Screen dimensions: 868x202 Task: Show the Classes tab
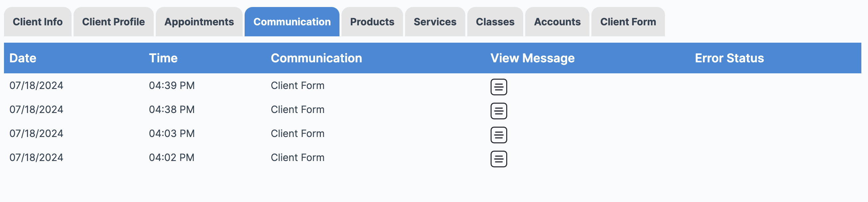click(495, 22)
